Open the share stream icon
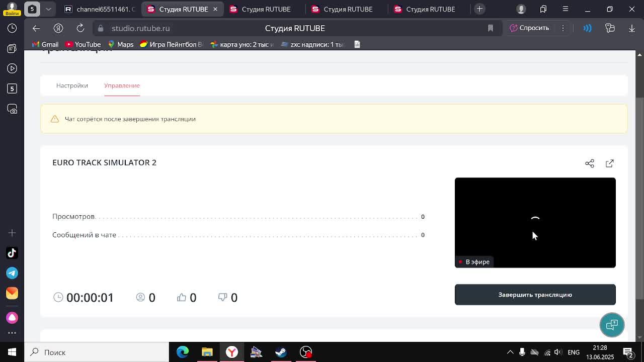Screen dimensions: 644x362 tap(590, 163)
